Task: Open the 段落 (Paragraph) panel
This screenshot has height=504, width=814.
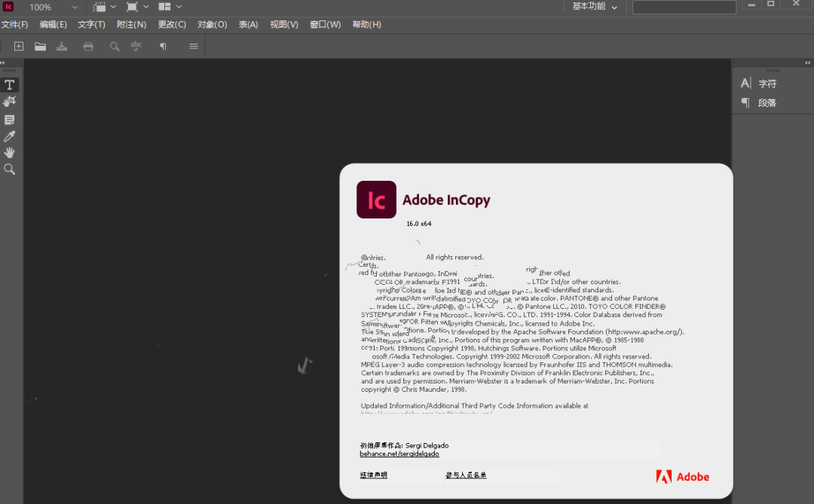Action: pyautogui.click(x=758, y=102)
